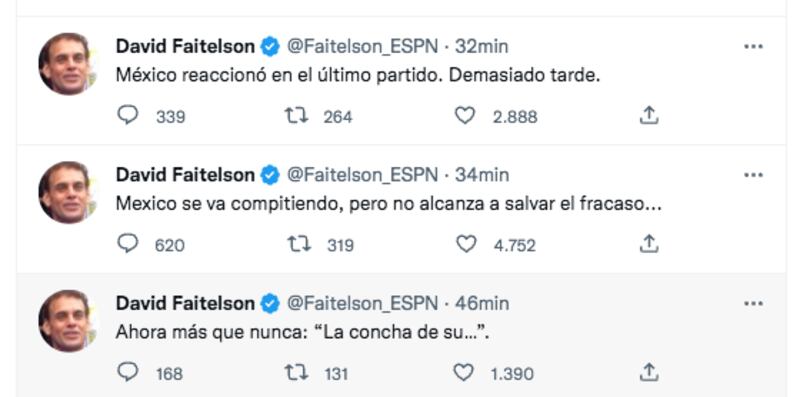
Task: Open more options on 34min tweet
Action: tap(753, 175)
